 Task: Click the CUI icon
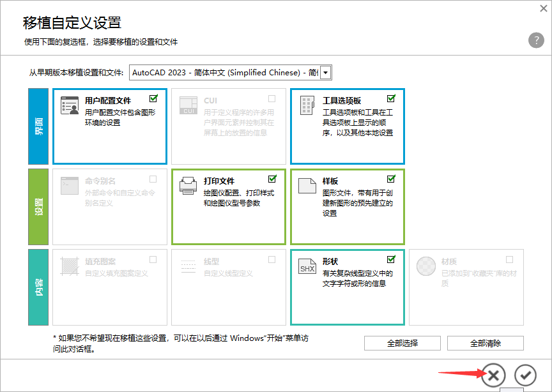(188, 105)
